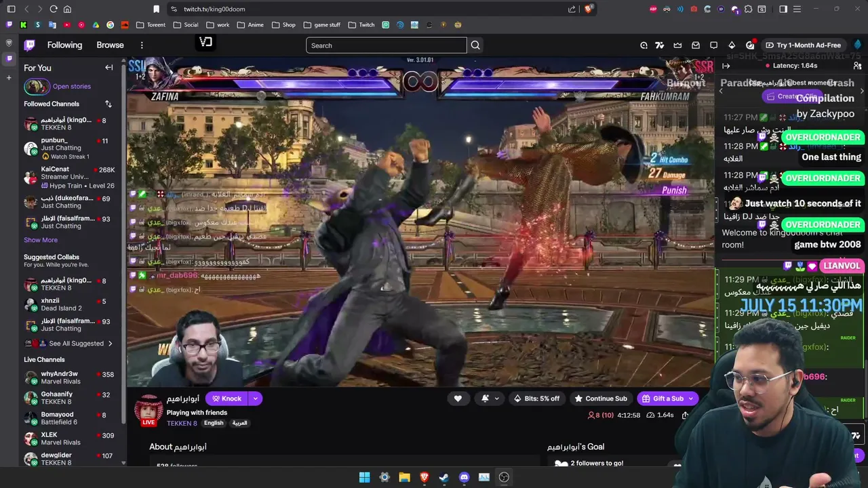The image size is (868, 488).
Task: Open the user profile avatar menu
Action: tap(858, 45)
